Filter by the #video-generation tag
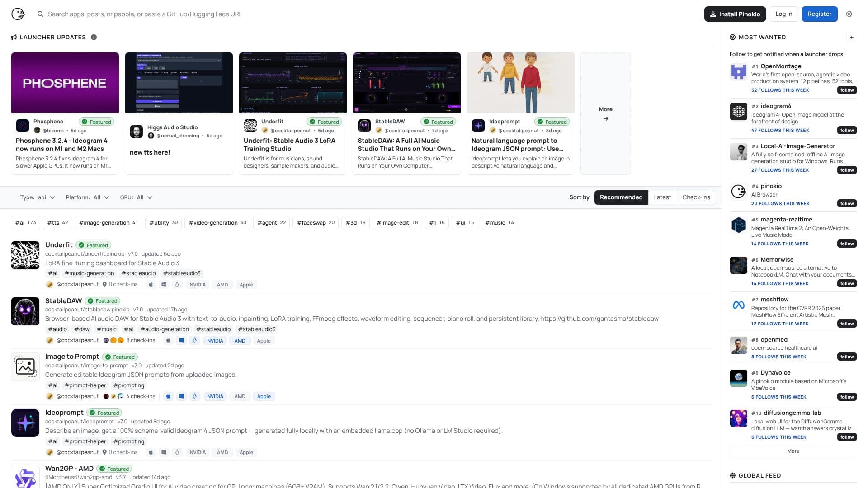Screen dimensions: 868x488 point(217,222)
